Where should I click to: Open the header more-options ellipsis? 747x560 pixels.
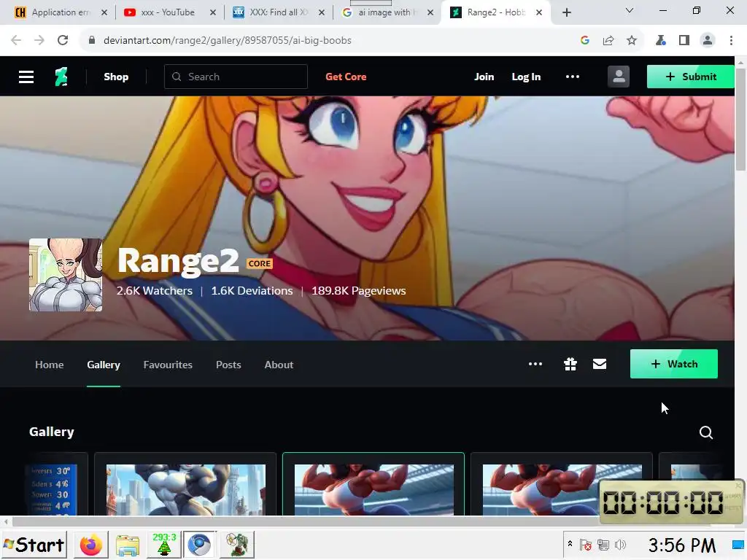pyautogui.click(x=572, y=77)
